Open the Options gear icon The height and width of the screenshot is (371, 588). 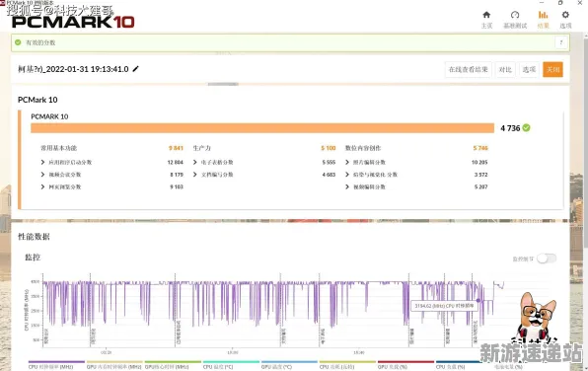565,15
